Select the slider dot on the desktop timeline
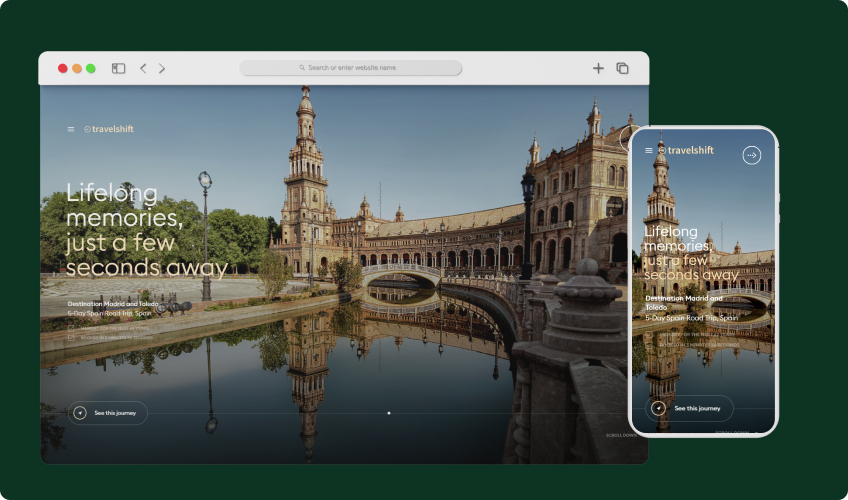The height and width of the screenshot is (500, 848). coord(389,412)
